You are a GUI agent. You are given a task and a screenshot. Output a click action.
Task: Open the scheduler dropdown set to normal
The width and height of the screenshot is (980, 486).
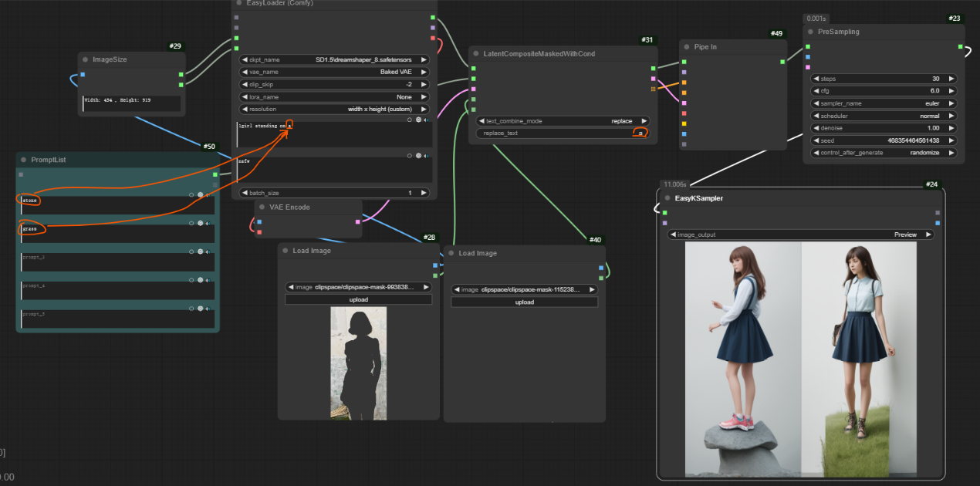point(884,116)
